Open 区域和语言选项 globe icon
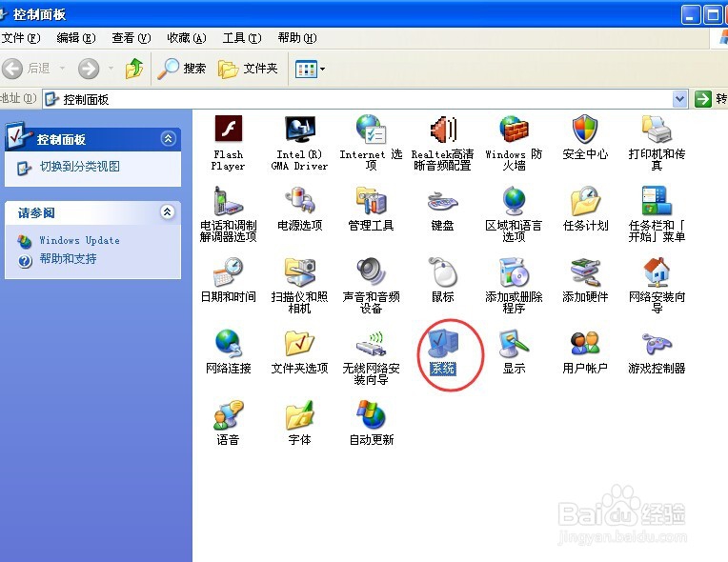The image size is (728, 562). 514,201
